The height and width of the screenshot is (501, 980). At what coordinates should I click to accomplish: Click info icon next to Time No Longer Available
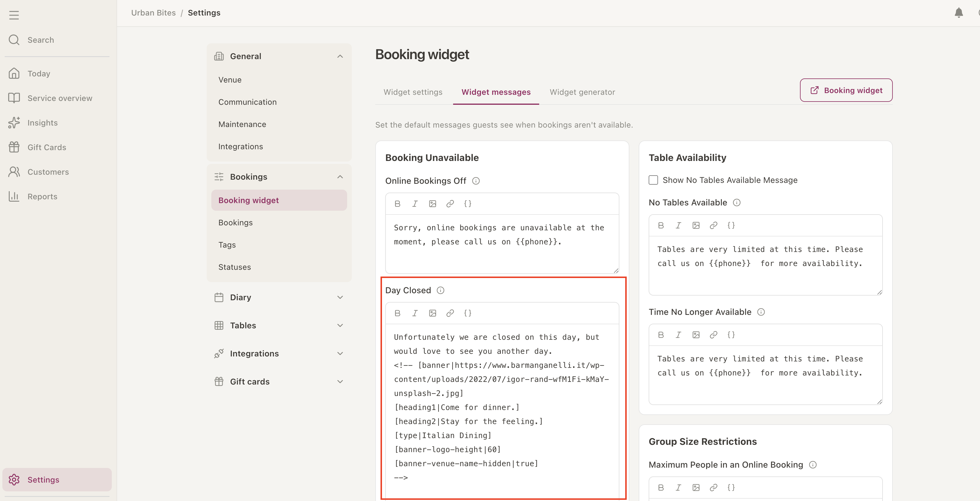click(x=761, y=312)
